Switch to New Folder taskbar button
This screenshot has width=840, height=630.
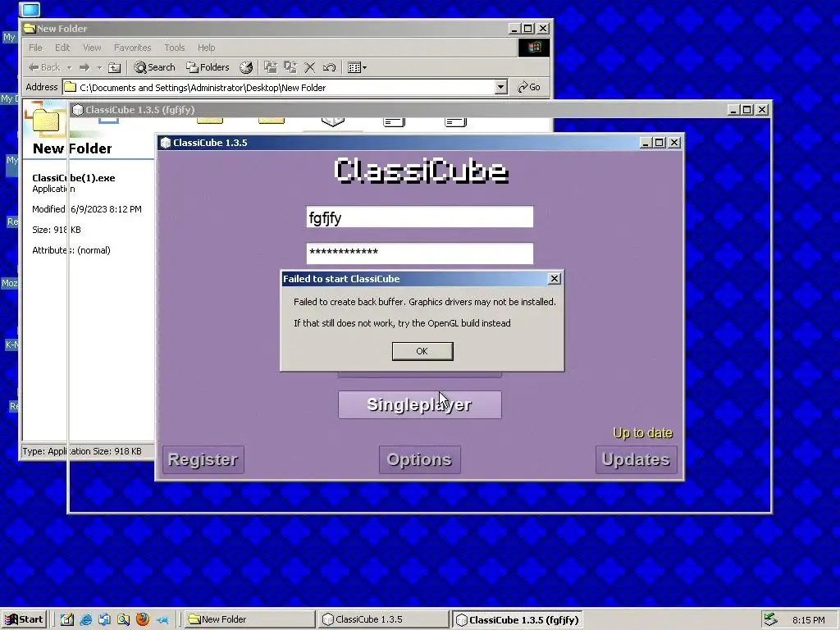(x=249, y=619)
